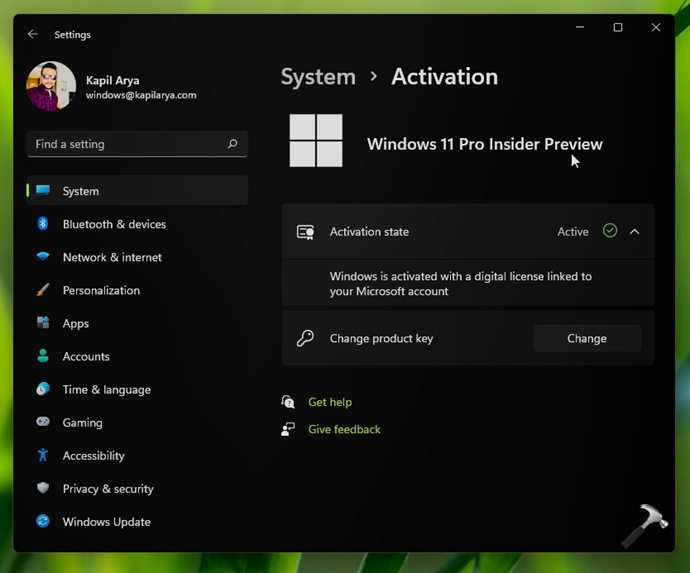Click the back arrow in Settings
Image resolution: width=690 pixels, height=573 pixels.
33,34
